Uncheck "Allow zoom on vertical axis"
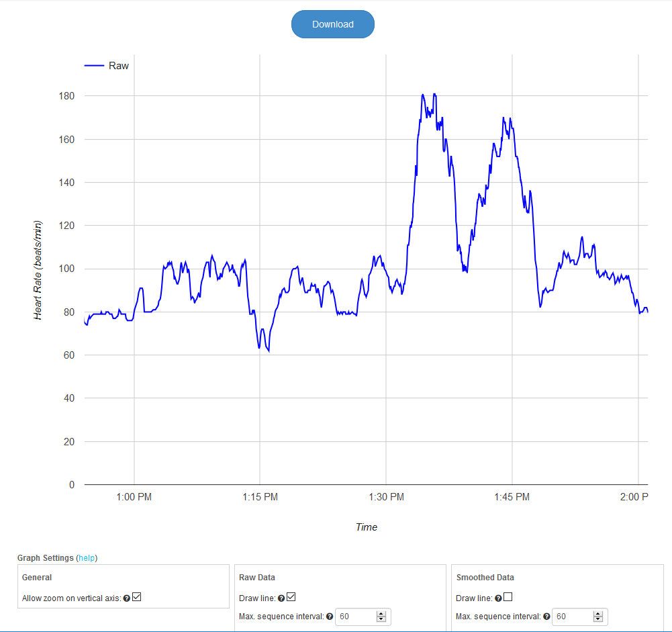This screenshot has height=632, width=672. coord(136,597)
